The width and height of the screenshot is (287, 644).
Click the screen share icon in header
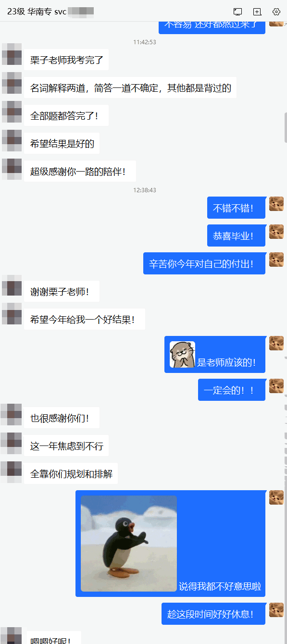237,12
